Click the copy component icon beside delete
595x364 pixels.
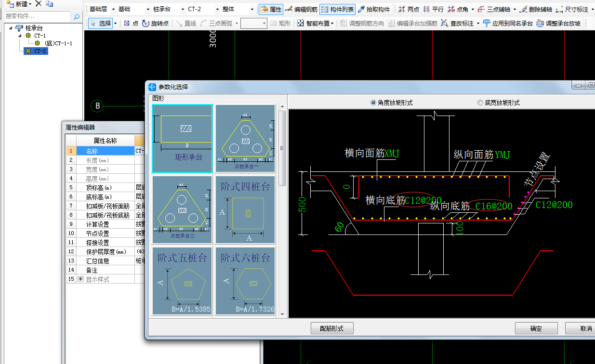pos(50,4)
